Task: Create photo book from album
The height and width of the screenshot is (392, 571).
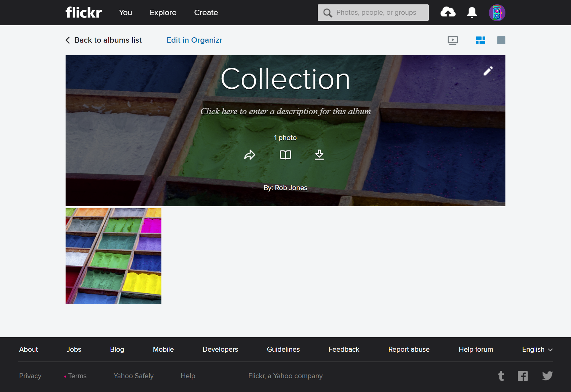Action: click(285, 155)
